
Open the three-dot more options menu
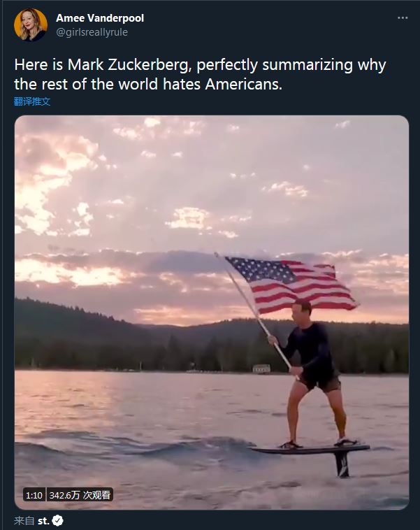[x=403, y=18]
